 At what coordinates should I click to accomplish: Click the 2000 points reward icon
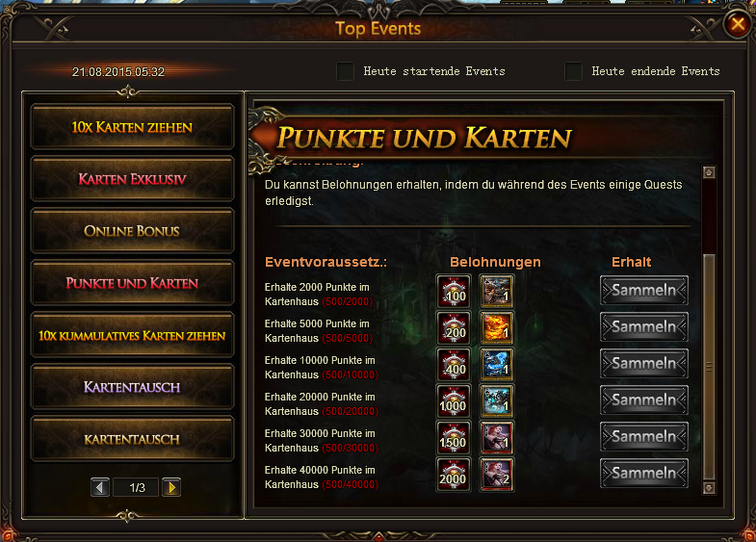454,475
